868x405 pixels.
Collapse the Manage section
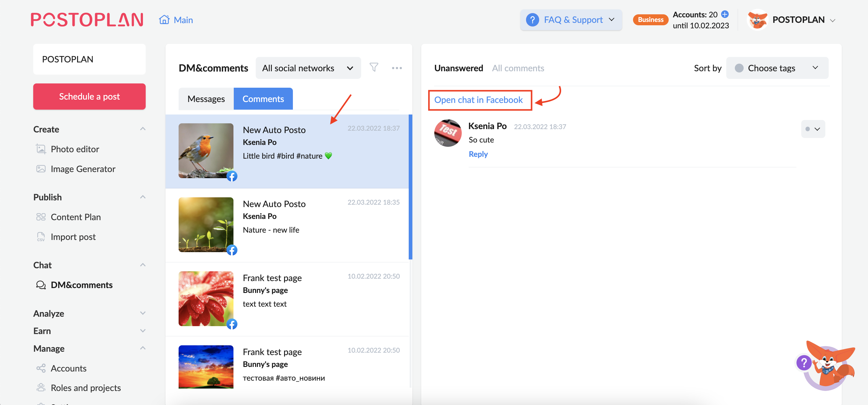click(143, 348)
